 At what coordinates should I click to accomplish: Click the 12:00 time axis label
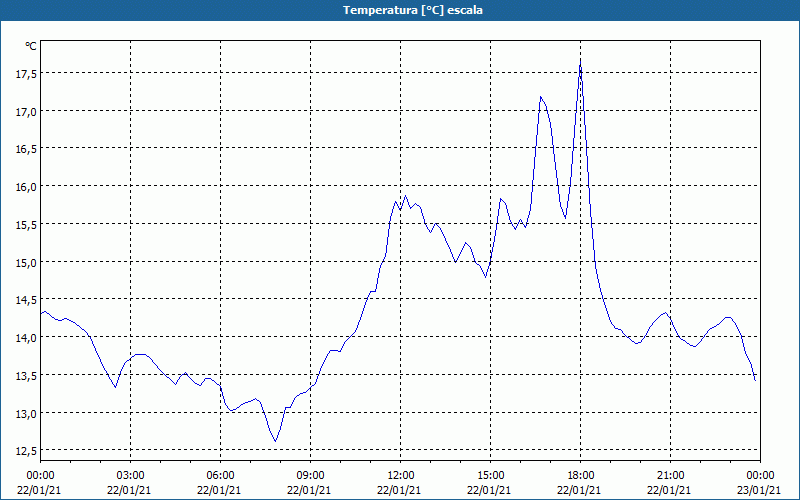[401, 476]
